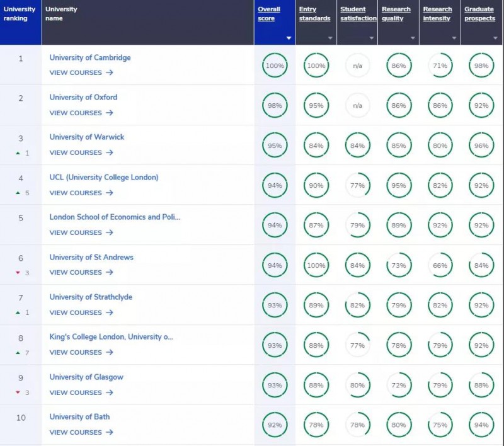Open Graduate prospects sort arrow

tap(495, 38)
